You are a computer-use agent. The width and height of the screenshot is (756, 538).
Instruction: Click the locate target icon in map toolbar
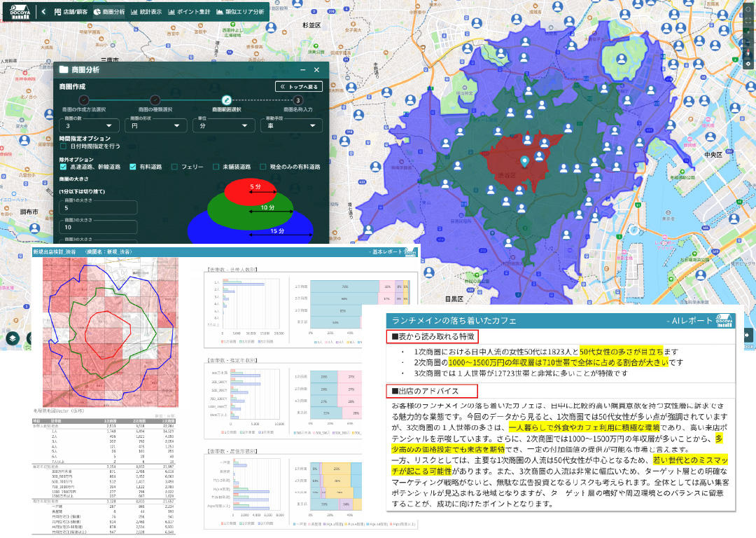[748, 64]
